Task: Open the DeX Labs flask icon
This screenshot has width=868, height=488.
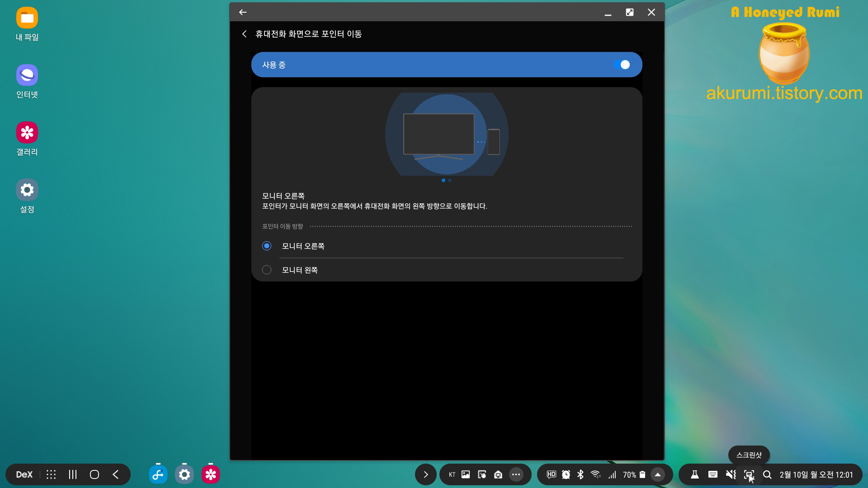Action: tap(695, 474)
